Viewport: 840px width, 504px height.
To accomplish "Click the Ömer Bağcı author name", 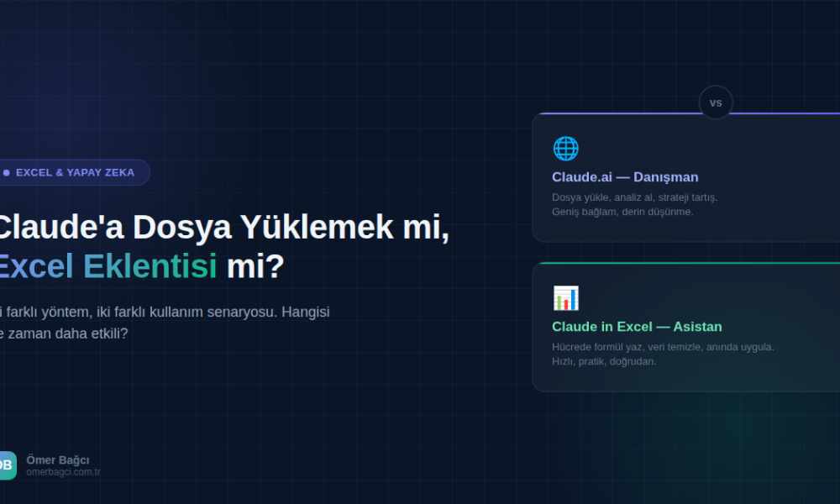I will 58,459.
